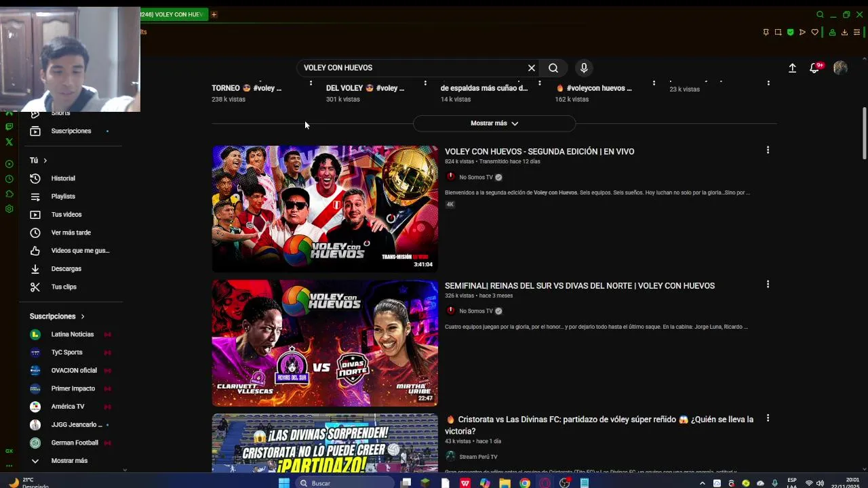The image size is (868, 488).
Task: Open the account avatar menu
Action: 840,68
